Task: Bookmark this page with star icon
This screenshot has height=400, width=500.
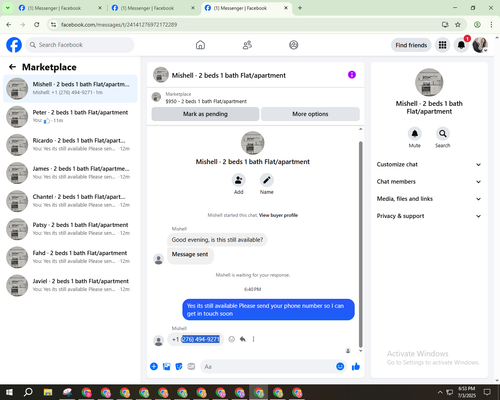Action: click(458, 25)
